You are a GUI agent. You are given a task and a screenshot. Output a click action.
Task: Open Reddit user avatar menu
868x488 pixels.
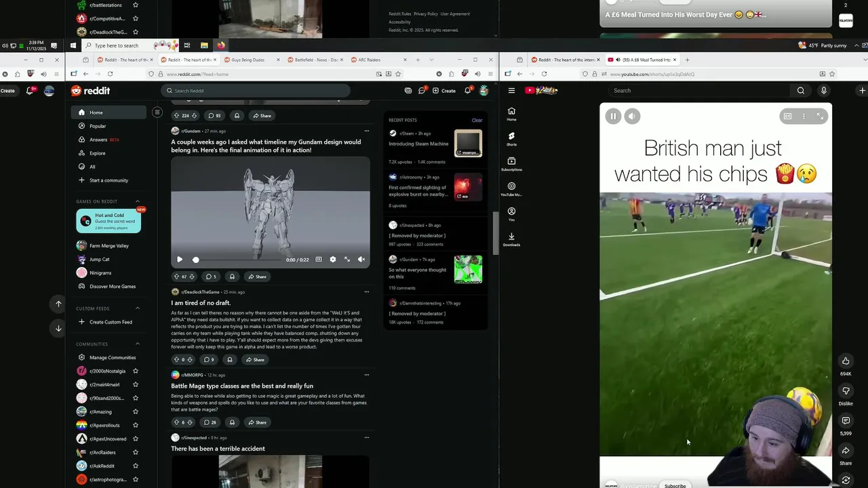pyautogui.click(x=484, y=91)
